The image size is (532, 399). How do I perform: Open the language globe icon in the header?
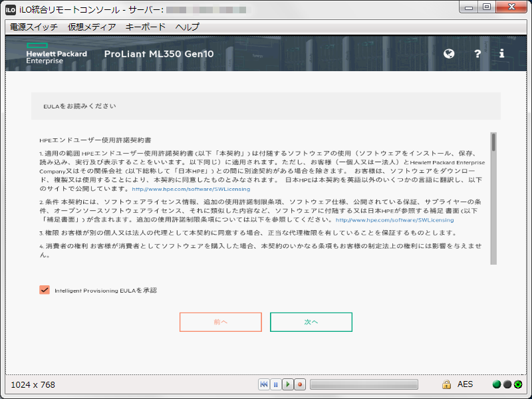click(448, 54)
